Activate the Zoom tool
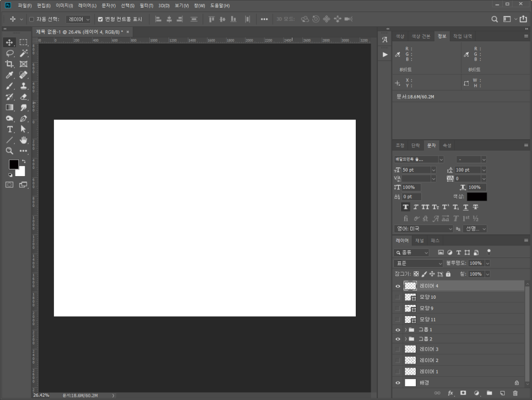 point(9,150)
